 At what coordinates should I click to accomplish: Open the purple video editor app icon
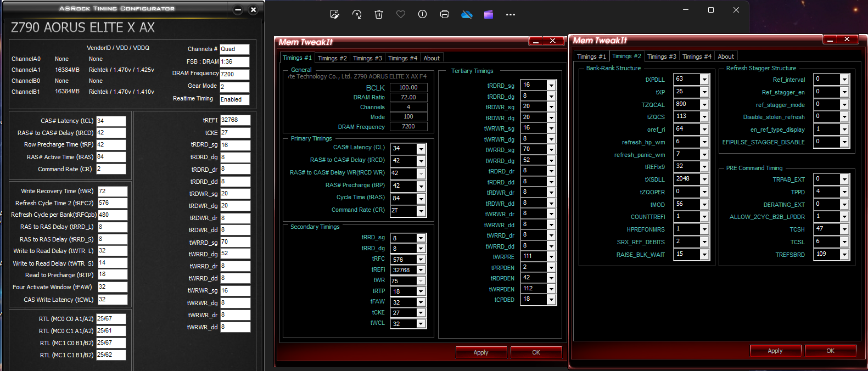click(489, 14)
